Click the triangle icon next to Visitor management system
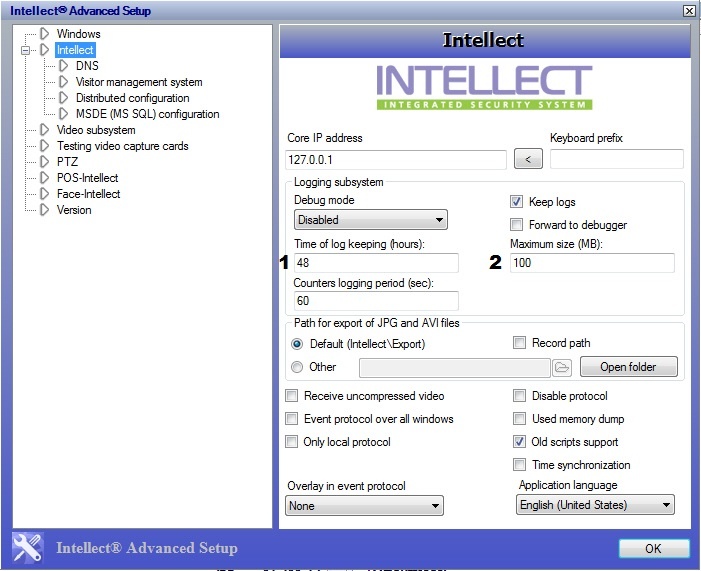This screenshot has width=701, height=571. 63,82
